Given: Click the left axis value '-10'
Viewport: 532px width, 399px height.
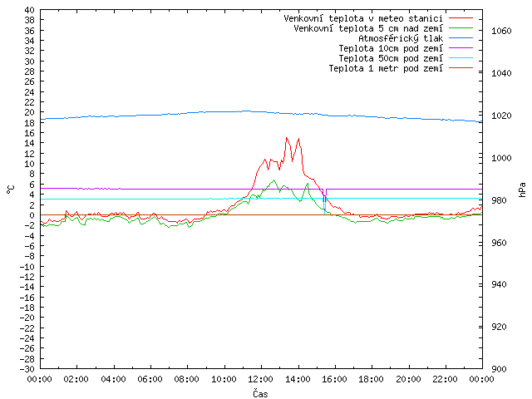Looking at the screenshot, I should point(27,267).
